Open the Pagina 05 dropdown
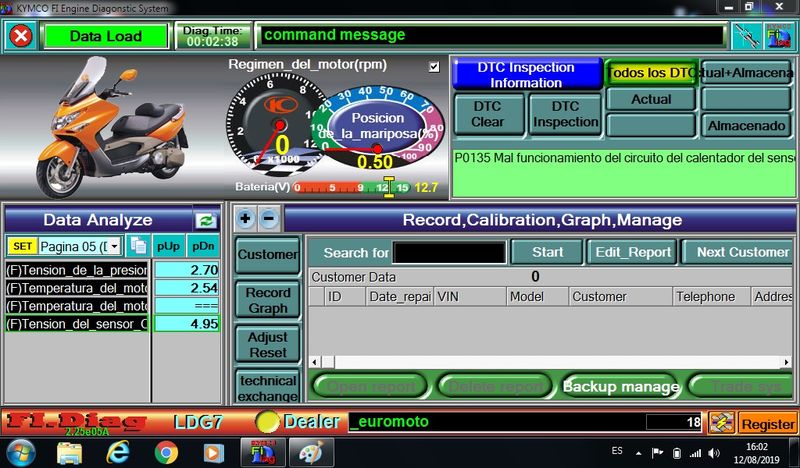 coord(115,247)
